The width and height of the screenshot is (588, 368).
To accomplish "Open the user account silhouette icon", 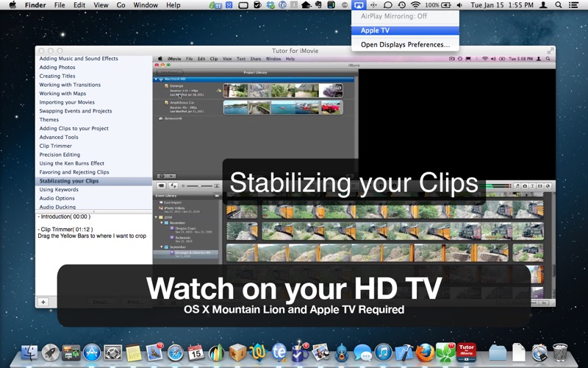I will click(543, 5).
